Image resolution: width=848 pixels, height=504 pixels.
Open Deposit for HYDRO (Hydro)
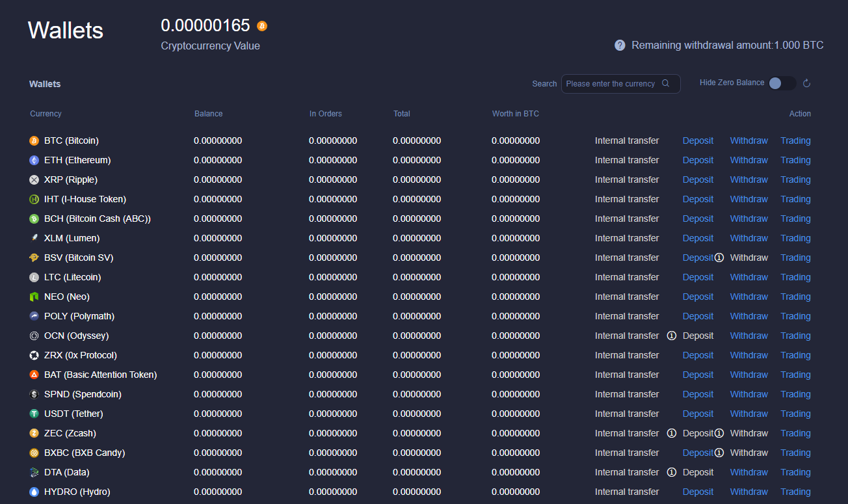pos(698,492)
